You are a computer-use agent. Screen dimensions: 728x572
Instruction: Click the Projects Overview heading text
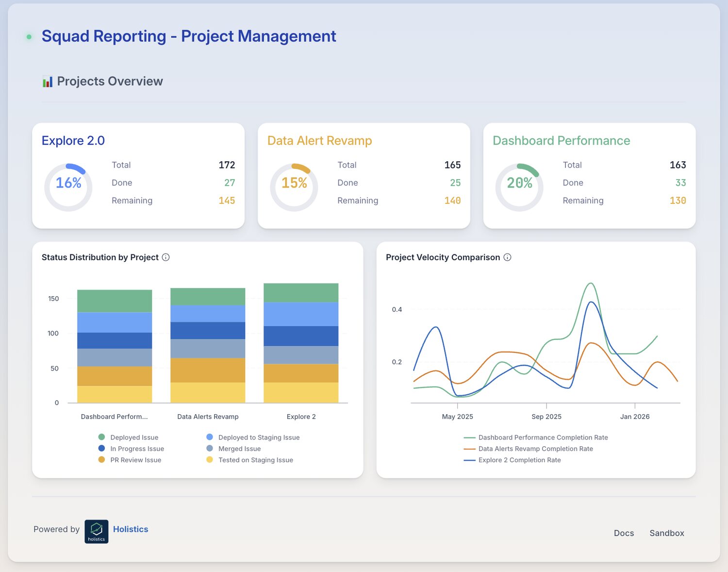(x=110, y=82)
